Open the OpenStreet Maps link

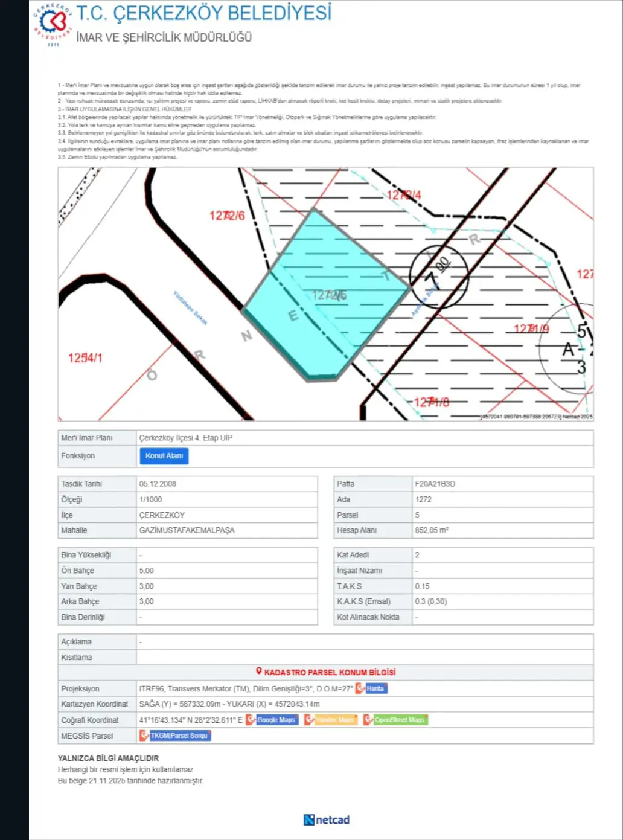[x=395, y=720]
